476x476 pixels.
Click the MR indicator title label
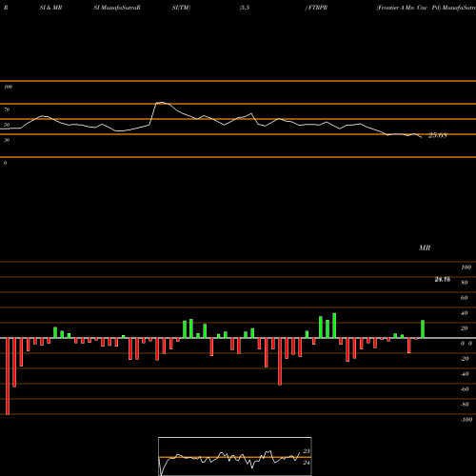coord(425,248)
